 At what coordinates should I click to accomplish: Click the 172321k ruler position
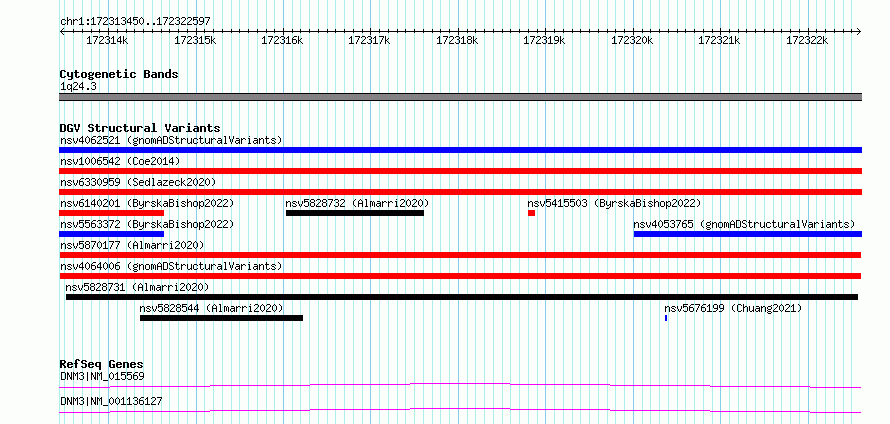tap(719, 41)
